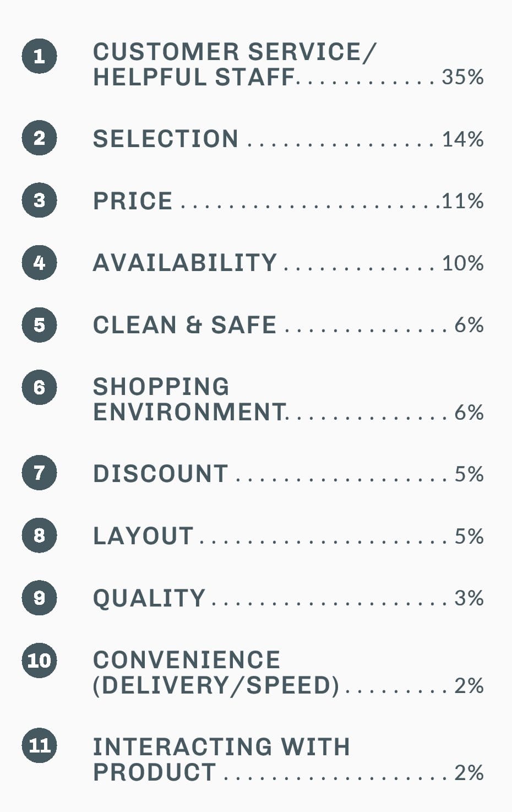Click the number 10 circle badge

(x=39, y=659)
